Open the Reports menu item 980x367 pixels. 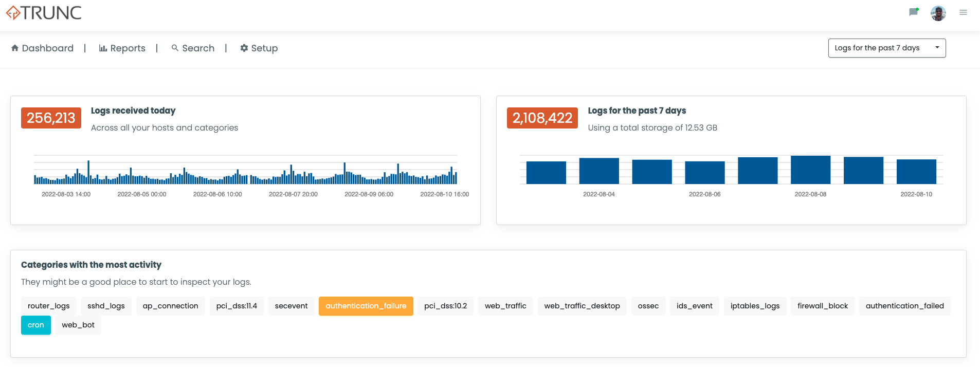point(128,48)
